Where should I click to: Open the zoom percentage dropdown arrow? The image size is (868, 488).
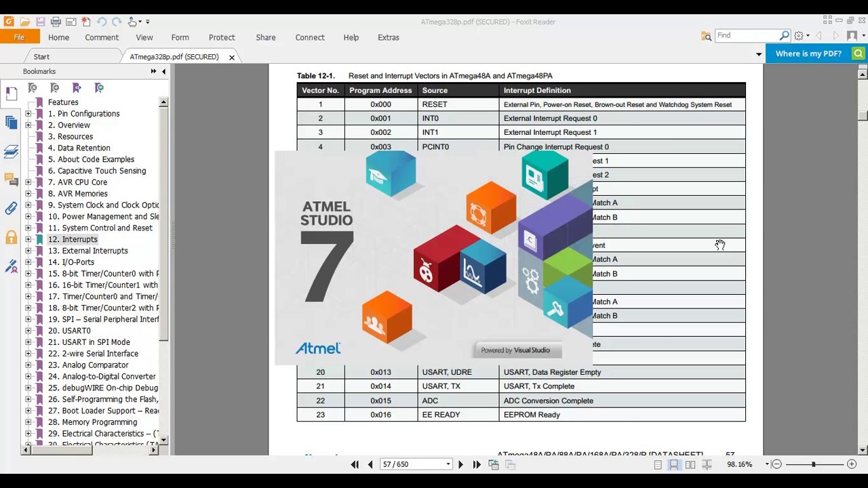[767, 464]
